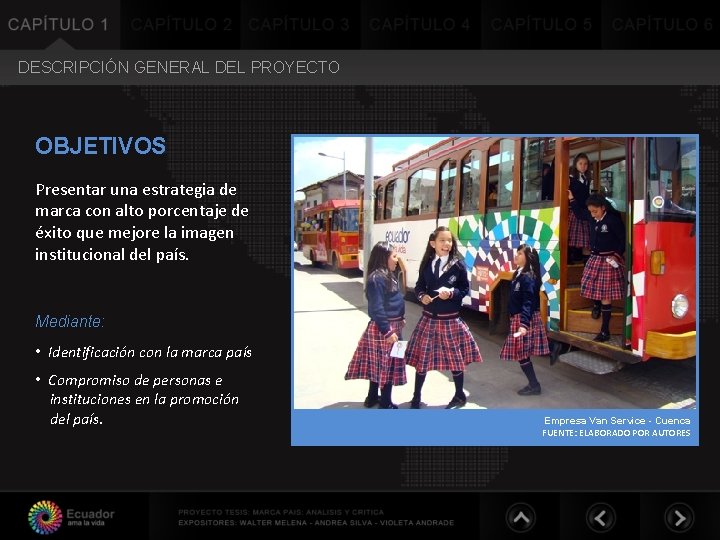Viewport: 720px width, 540px height.
Task: Click the up arrow navigation button
Action: point(521,518)
